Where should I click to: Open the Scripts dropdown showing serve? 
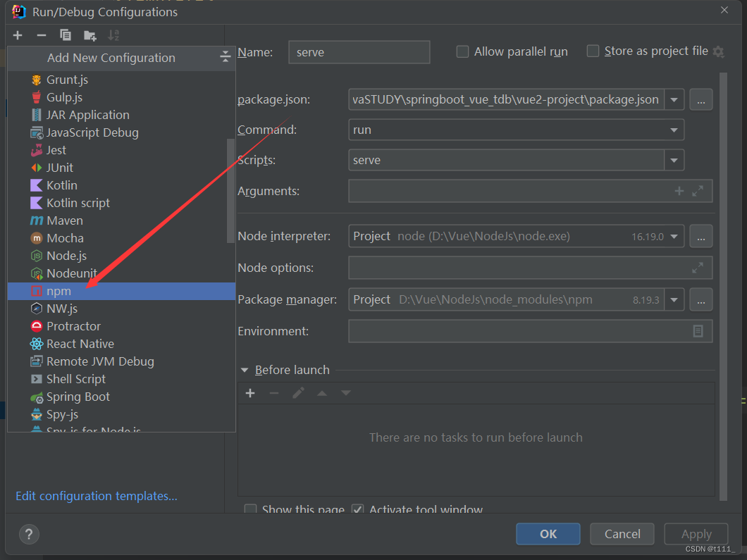tap(674, 161)
